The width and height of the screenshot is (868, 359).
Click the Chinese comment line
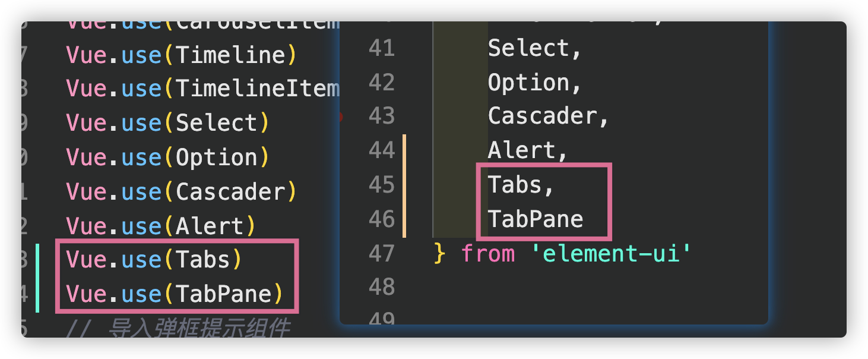pos(179,327)
